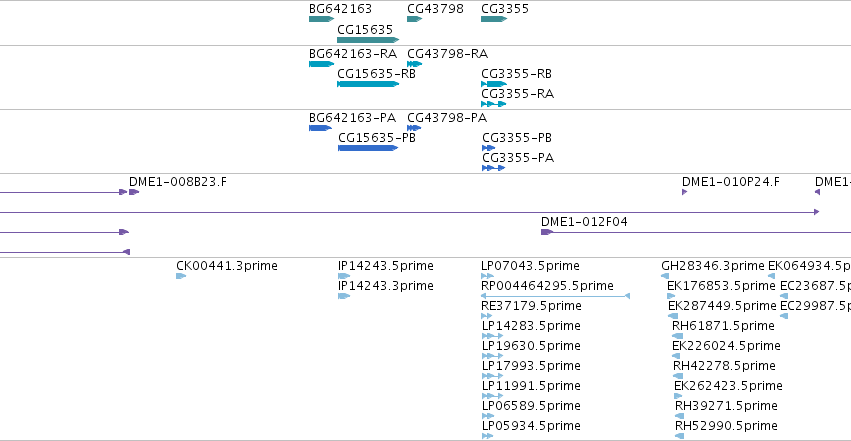Screen dimensions: 851x441
Task: Select the IP14243.5prime EST arrow
Action: [344, 276]
